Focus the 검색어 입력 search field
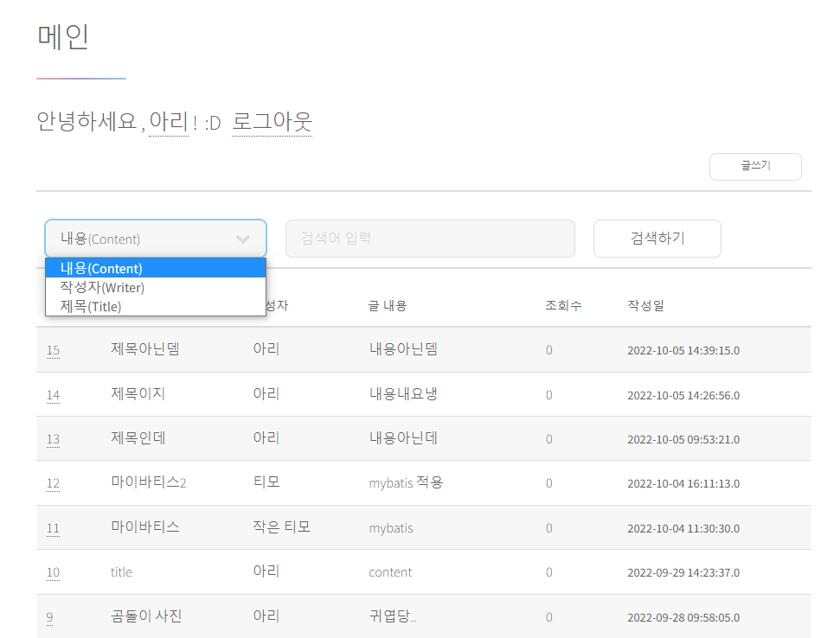 pyautogui.click(x=430, y=239)
